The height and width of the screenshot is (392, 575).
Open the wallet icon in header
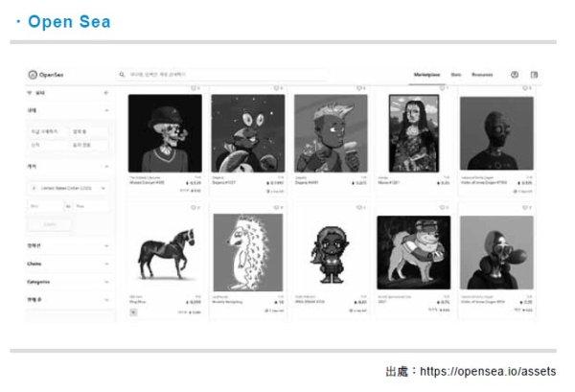[x=535, y=75]
